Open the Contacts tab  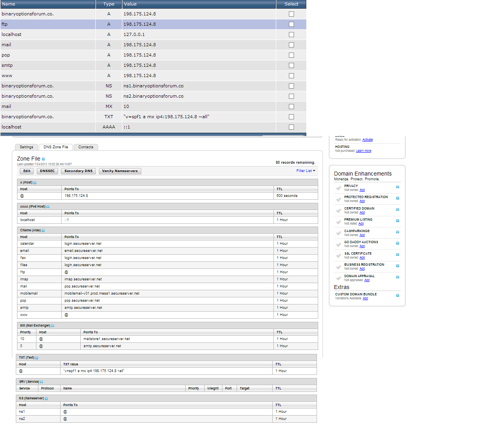coord(85,147)
